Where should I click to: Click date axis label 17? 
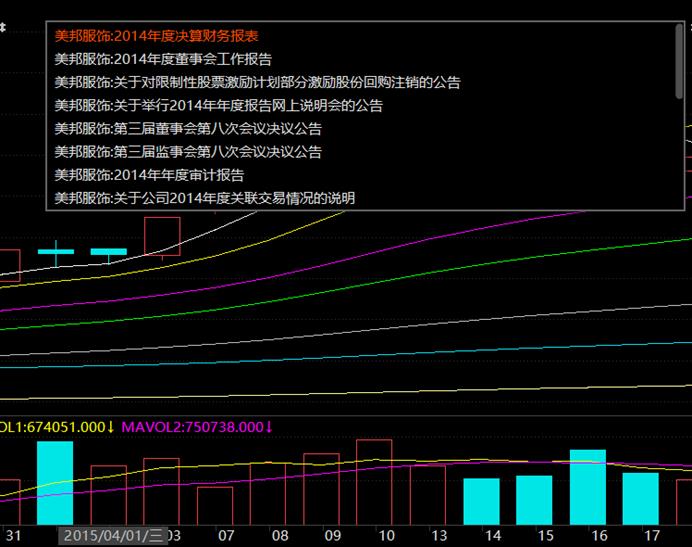(652, 536)
